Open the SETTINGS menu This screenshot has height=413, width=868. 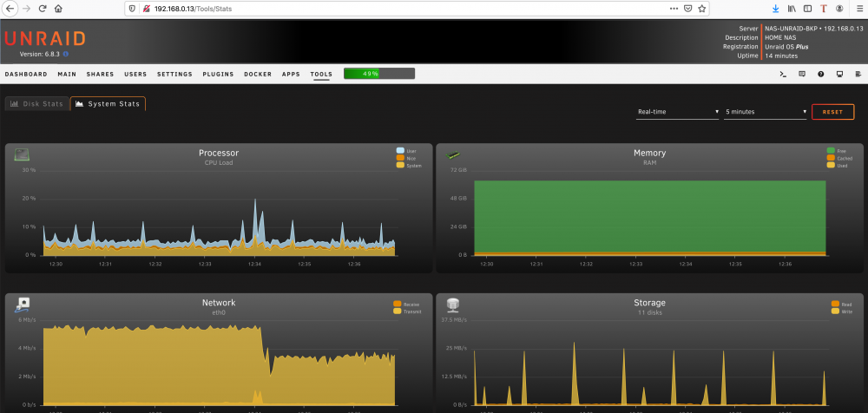175,75
